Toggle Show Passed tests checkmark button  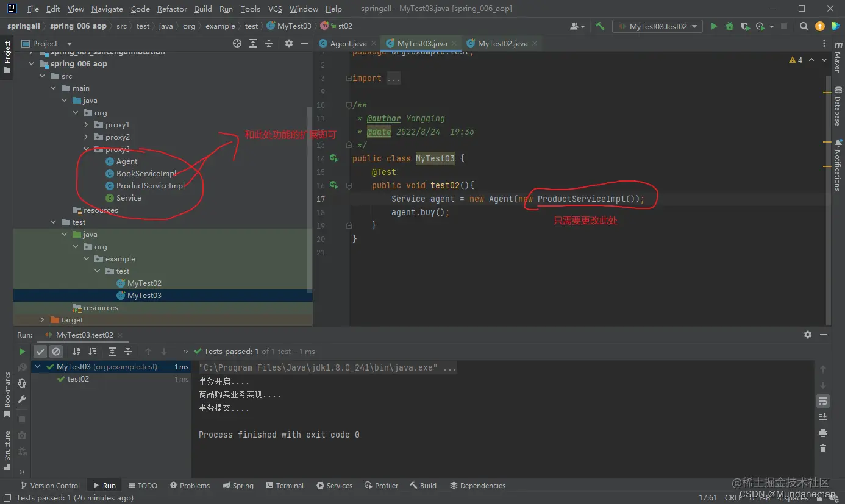click(40, 352)
